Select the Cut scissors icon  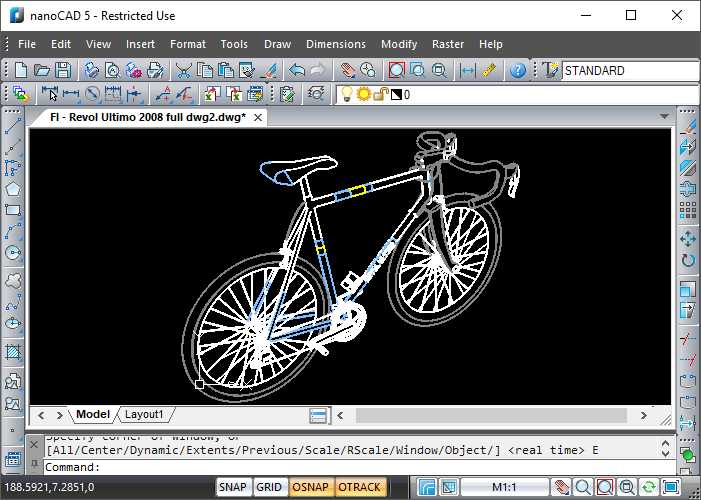pos(184,70)
